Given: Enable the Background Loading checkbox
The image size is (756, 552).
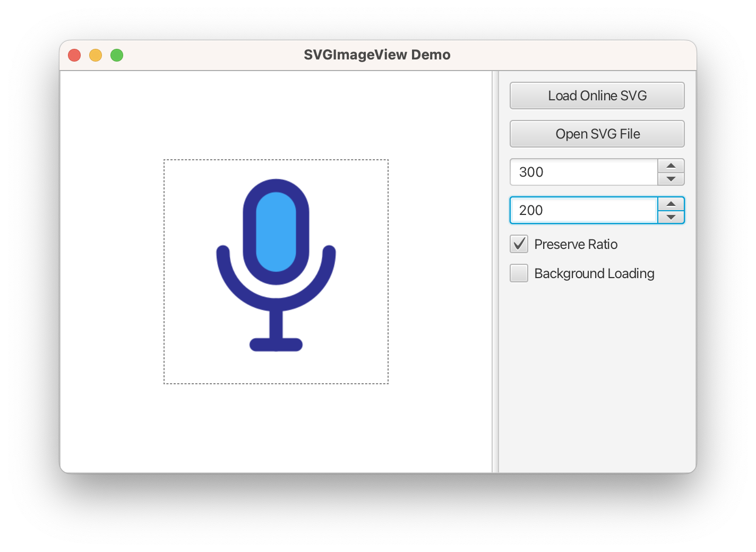Looking at the screenshot, I should (519, 273).
